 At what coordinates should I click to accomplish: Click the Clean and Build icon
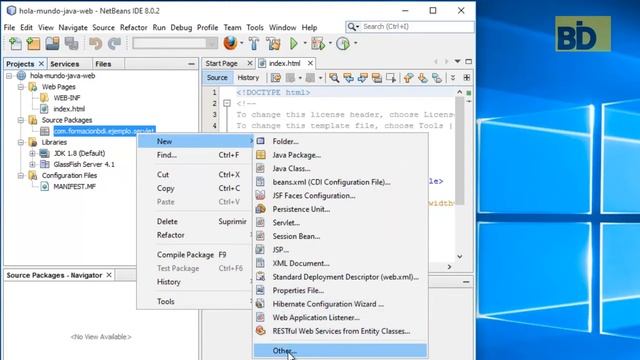273,43
